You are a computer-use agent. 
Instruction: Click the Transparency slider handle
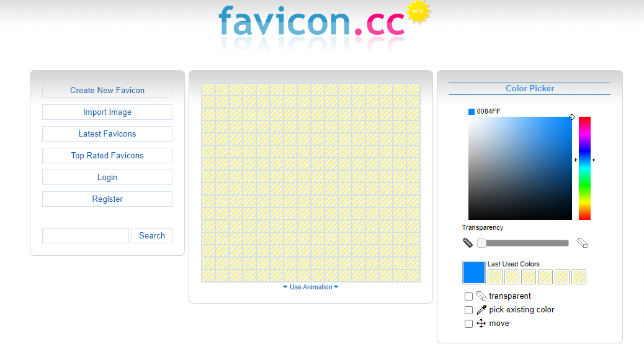pyautogui.click(x=481, y=243)
